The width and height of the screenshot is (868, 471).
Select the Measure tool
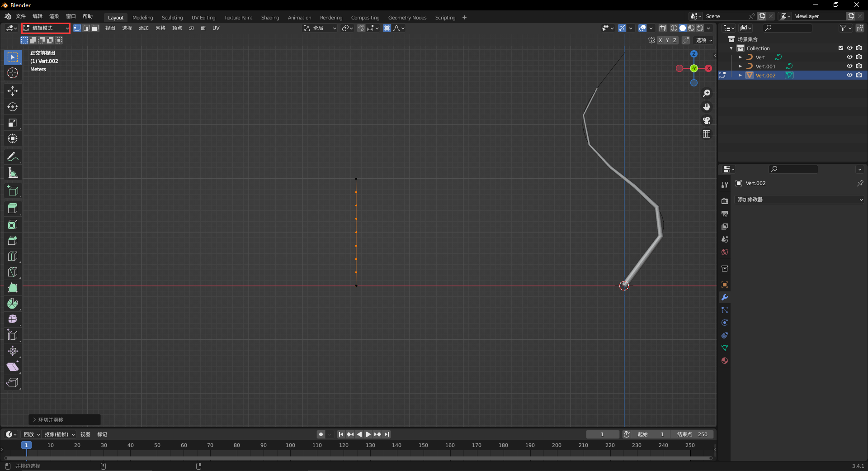click(13, 172)
